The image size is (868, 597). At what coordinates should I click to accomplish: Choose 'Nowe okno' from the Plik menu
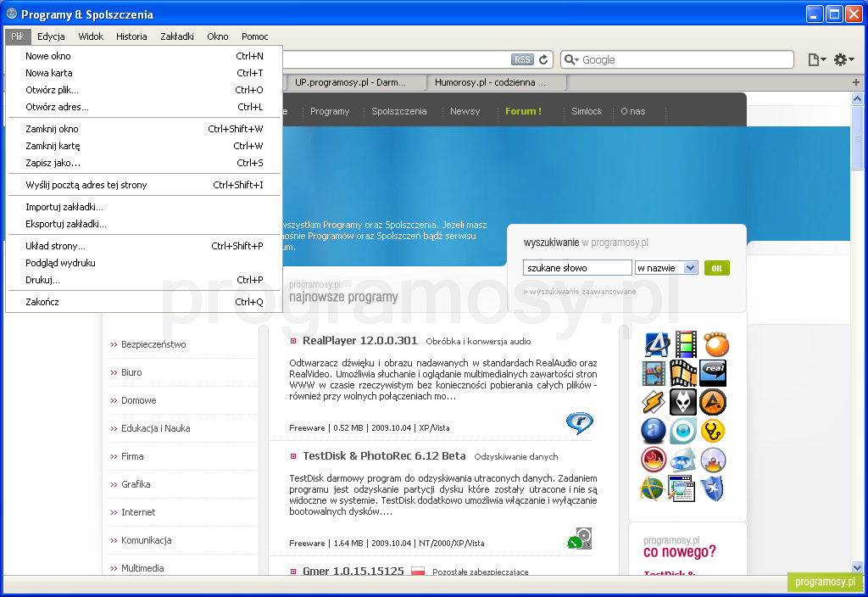[144, 56]
